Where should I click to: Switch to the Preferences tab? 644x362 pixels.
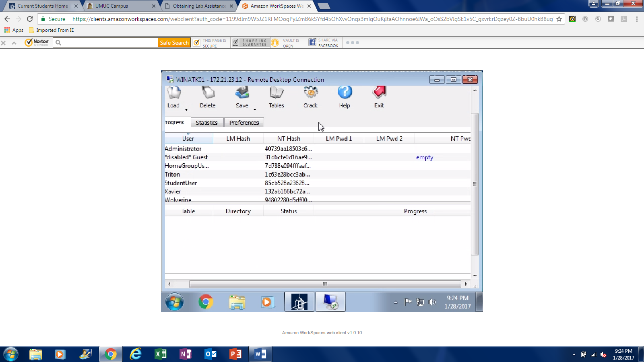point(244,123)
